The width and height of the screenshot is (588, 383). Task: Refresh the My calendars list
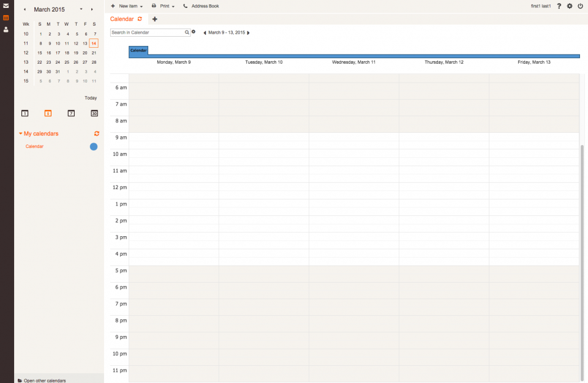pos(96,133)
